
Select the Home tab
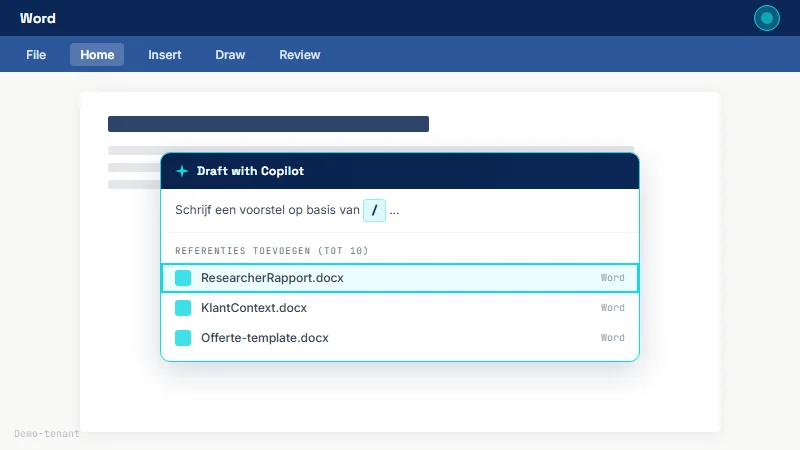97,55
